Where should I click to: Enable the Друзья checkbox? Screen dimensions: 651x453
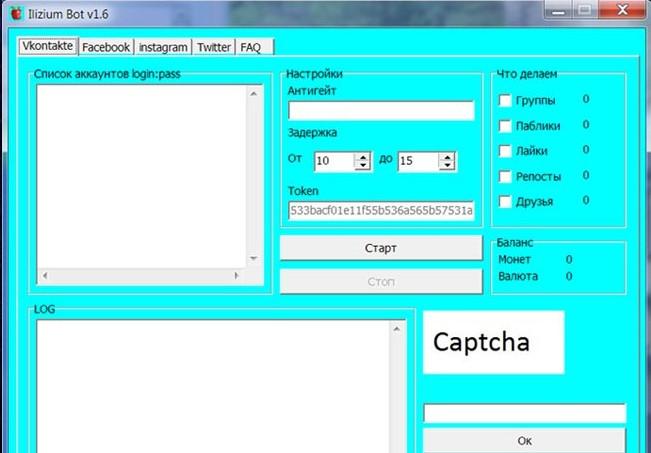point(506,202)
